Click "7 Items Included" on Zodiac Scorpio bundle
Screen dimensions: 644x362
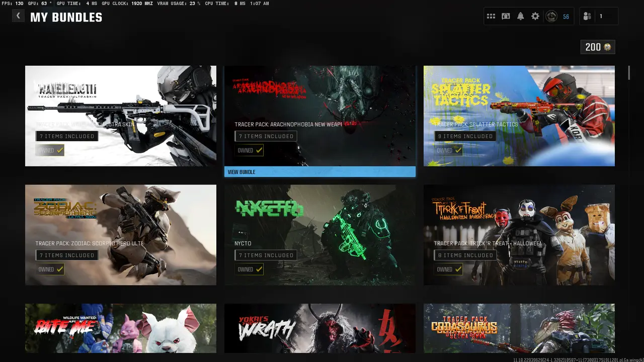[67, 255]
